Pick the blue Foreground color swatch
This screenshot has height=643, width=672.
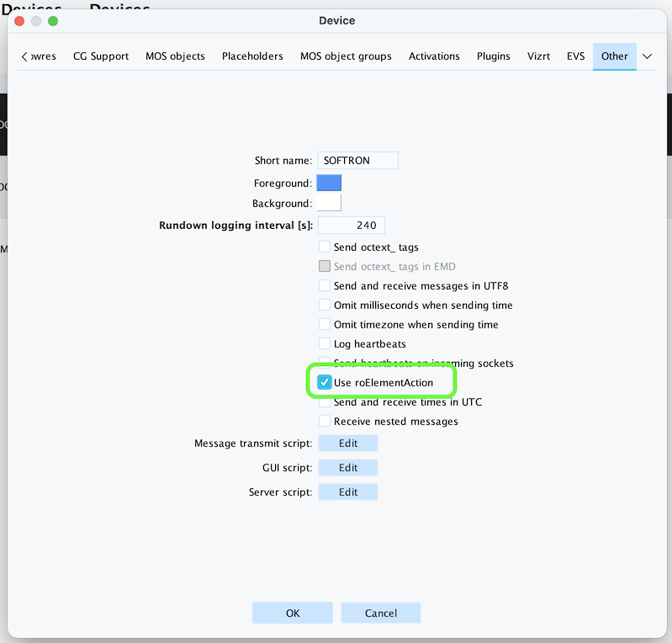click(x=329, y=183)
